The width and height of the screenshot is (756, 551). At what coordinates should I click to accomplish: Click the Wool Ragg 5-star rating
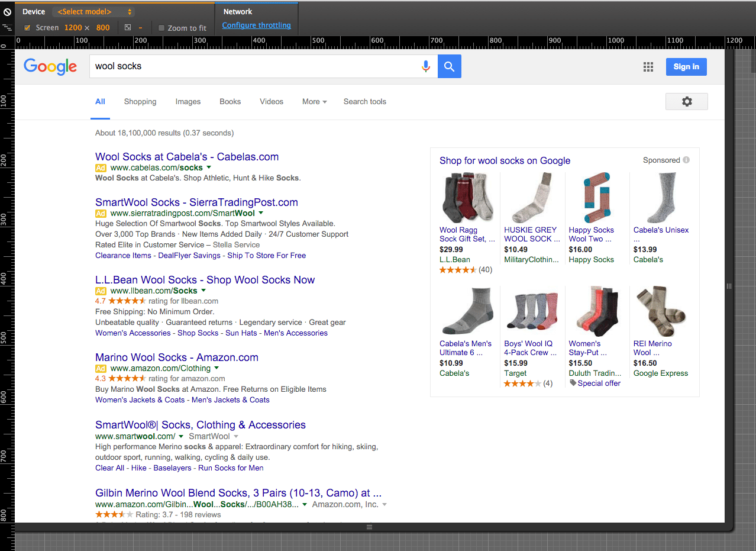coord(458,270)
